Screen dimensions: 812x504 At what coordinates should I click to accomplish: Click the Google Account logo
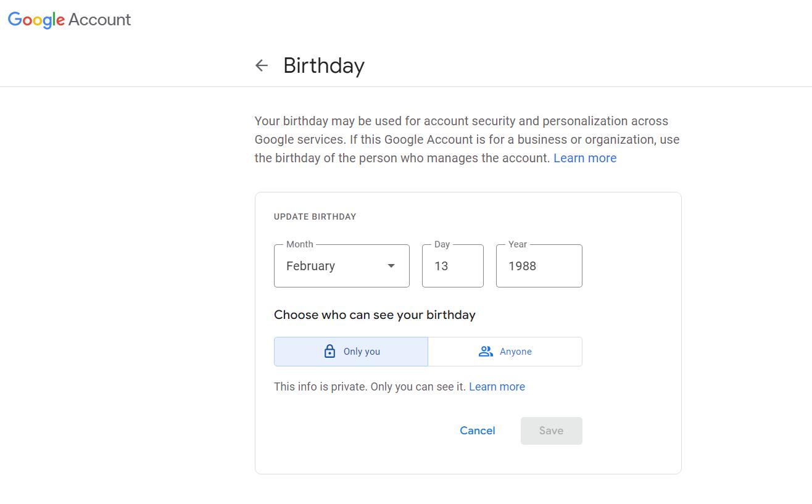pyautogui.click(x=69, y=20)
